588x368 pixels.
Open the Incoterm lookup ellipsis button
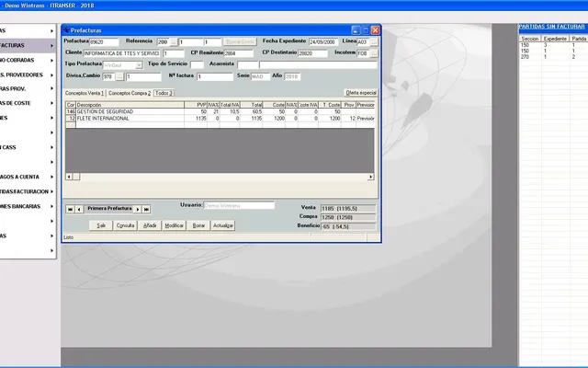(x=374, y=53)
